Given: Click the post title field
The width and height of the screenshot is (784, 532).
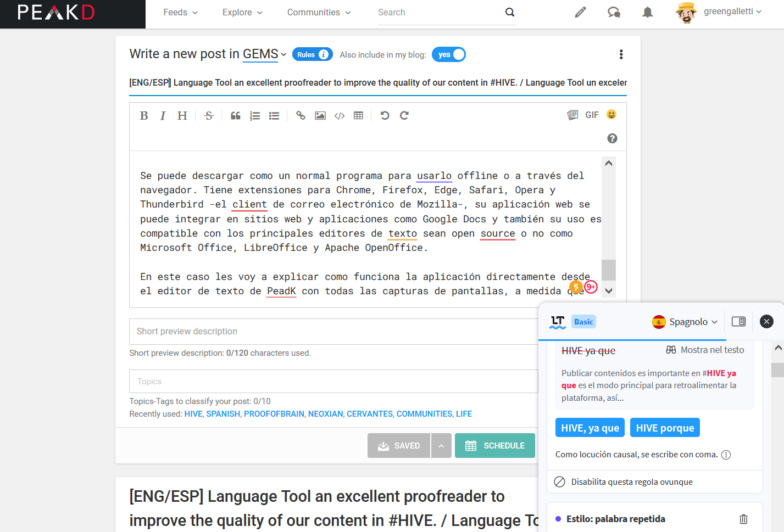Looking at the screenshot, I should [378, 82].
